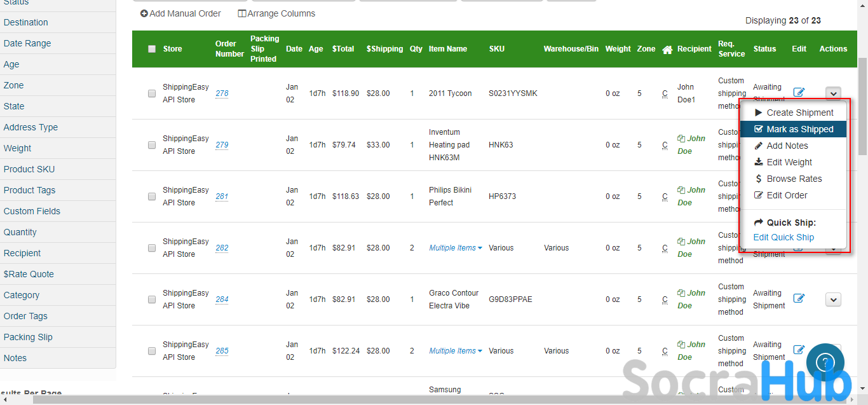Viewport: 868px width, 405px height.
Task: Open the Edit Quick Ship link
Action: [783, 237]
